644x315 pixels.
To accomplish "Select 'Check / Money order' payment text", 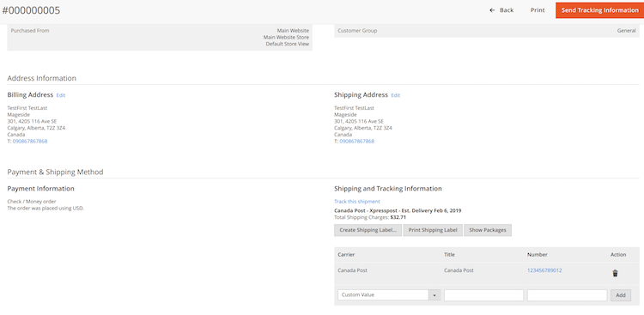I will pyautogui.click(x=32, y=202).
